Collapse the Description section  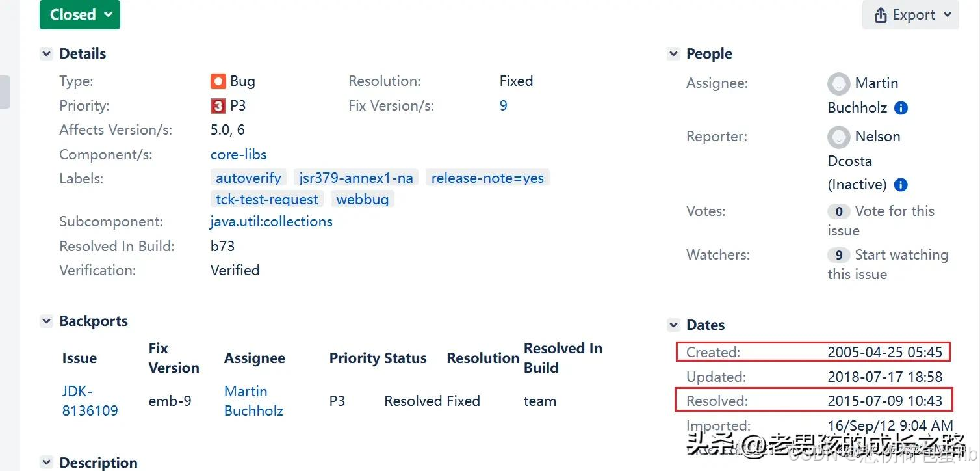pos(45,463)
